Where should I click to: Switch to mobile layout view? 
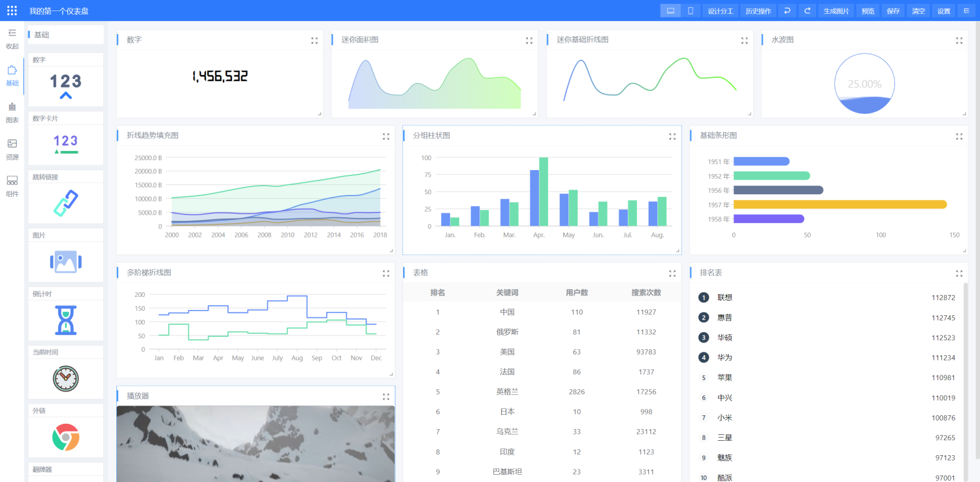pos(690,10)
